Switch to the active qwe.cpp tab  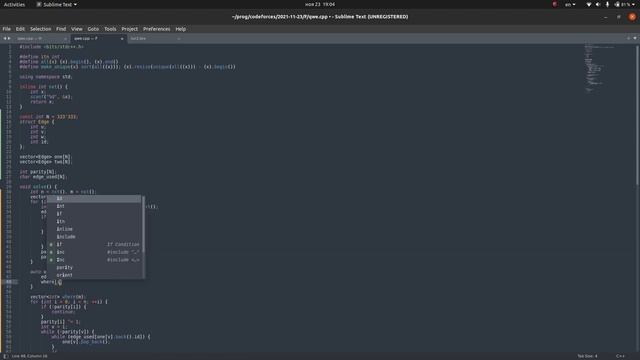[98, 38]
